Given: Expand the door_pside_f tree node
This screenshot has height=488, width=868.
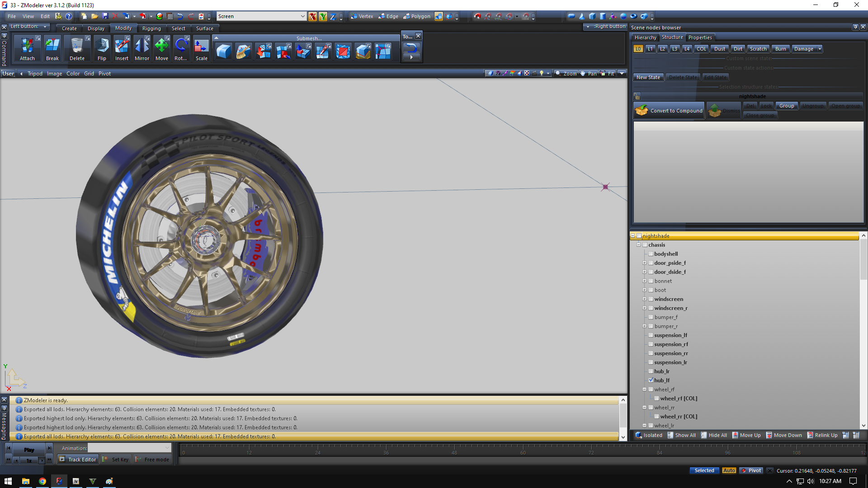Looking at the screenshot, I should pos(645,263).
